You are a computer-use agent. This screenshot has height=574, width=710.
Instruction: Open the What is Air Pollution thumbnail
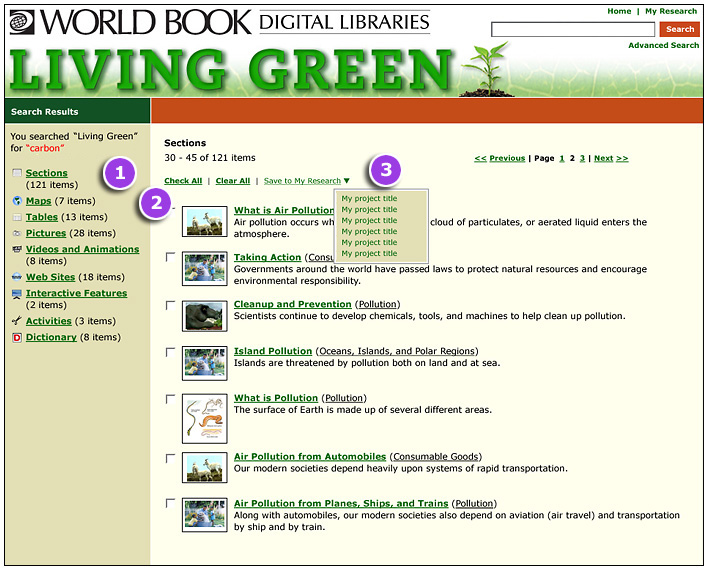[205, 221]
